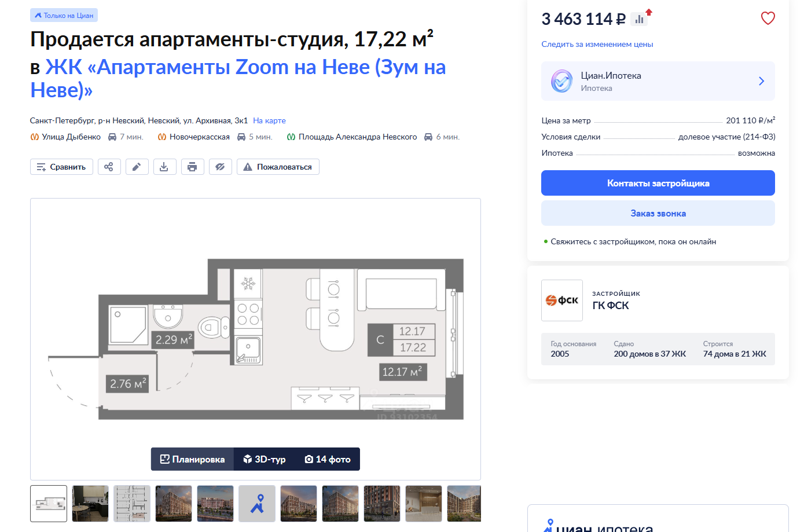
Task: Click Следить за изменением цены link
Action: click(597, 44)
